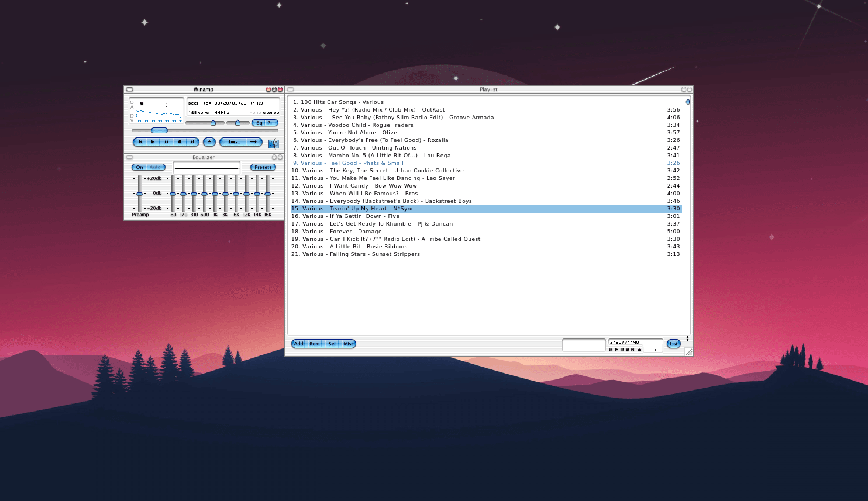
Task: Click the Winamp window shade pill at title bar left
Action: tap(130, 89)
